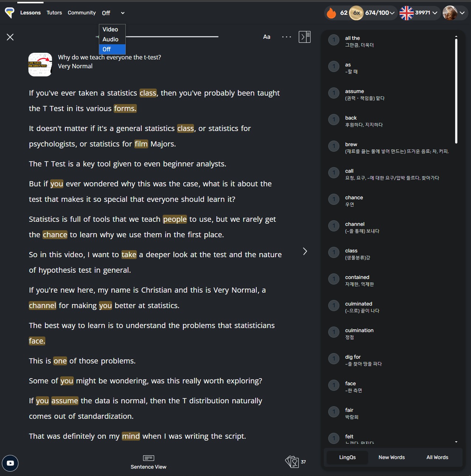Open the three-dots more options menu
This screenshot has width=471, height=476.
[x=287, y=37]
